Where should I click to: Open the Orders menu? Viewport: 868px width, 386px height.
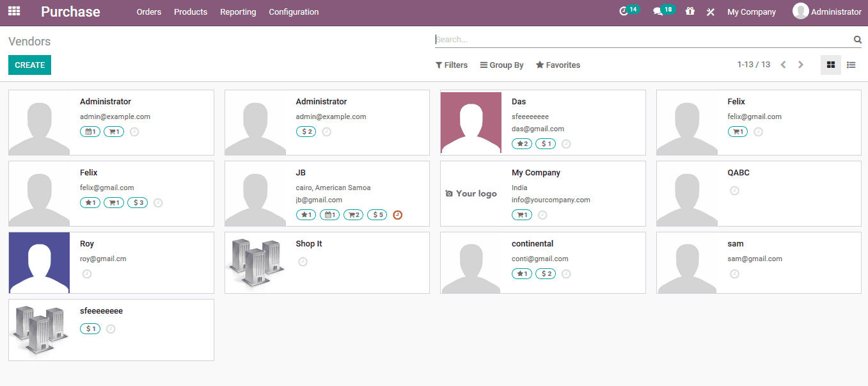(x=148, y=12)
